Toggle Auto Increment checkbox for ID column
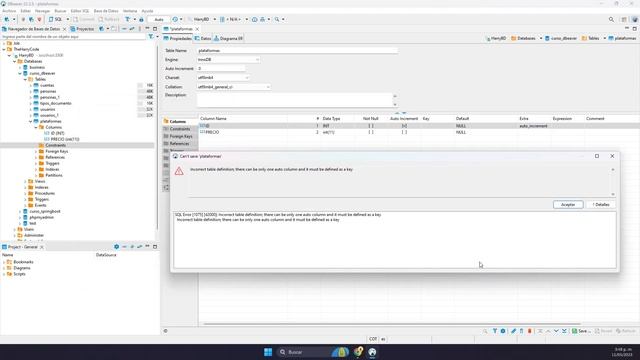 (x=404, y=126)
